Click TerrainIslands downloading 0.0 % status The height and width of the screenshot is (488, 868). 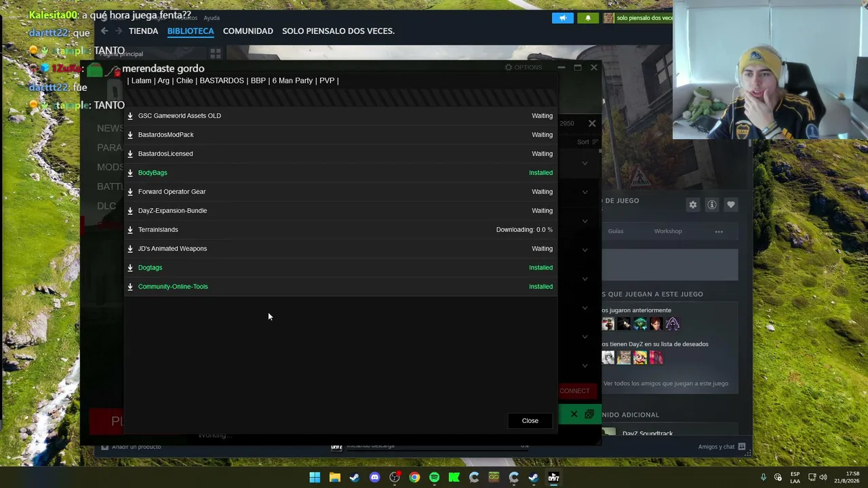pyautogui.click(x=524, y=230)
